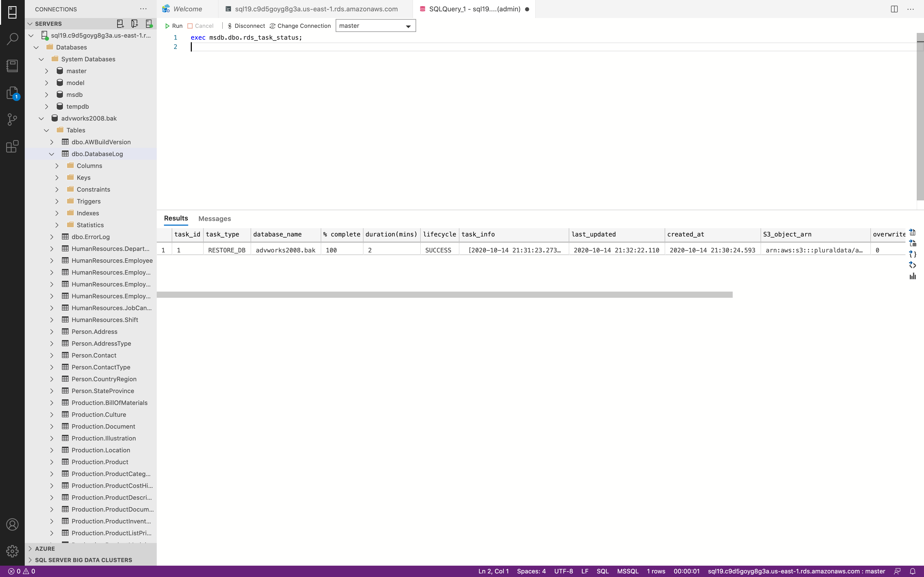Click the results horizontal scrollbar
Image resolution: width=924 pixels, height=577 pixels.
(444, 295)
